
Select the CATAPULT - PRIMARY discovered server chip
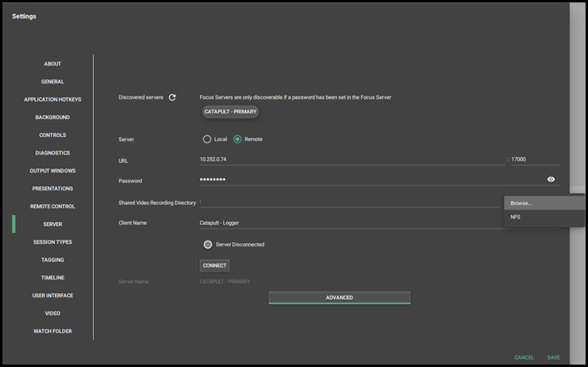coord(230,112)
